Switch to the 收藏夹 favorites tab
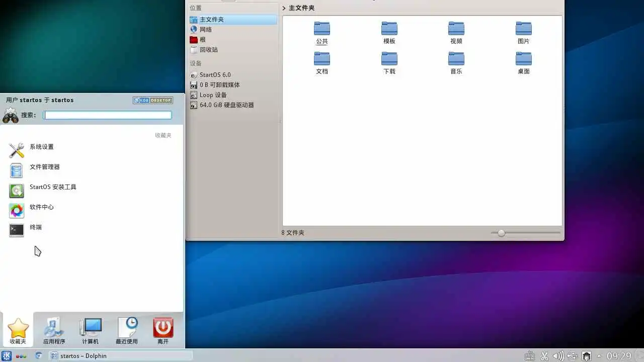The height and width of the screenshot is (362, 644). click(x=18, y=331)
